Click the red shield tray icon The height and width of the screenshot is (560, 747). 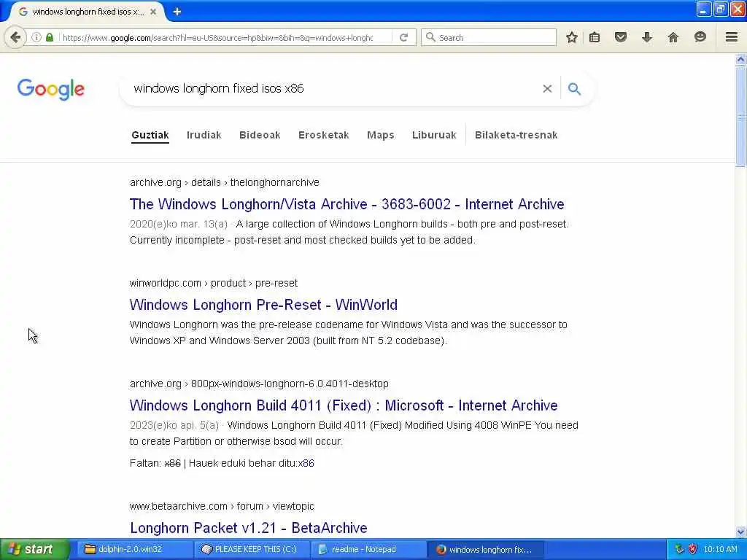[692, 549]
